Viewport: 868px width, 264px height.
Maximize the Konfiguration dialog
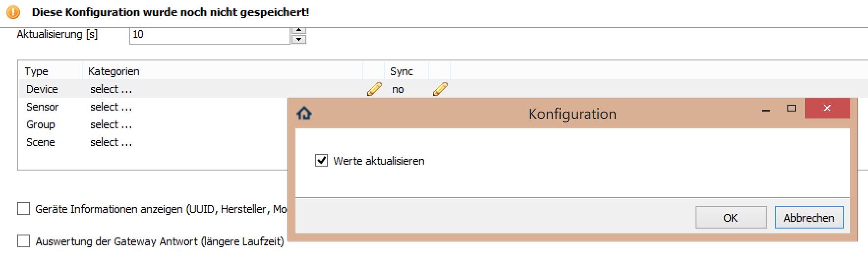point(791,109)
